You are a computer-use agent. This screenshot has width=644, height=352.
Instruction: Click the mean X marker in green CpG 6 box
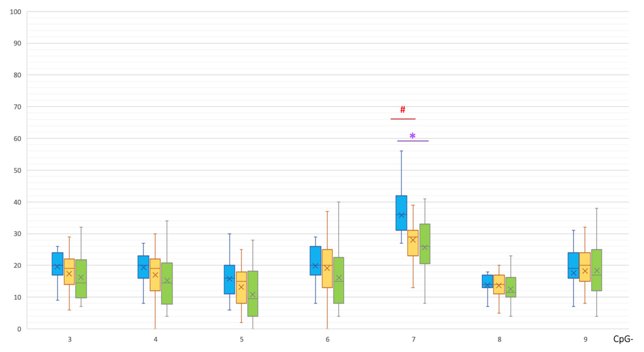339,278
